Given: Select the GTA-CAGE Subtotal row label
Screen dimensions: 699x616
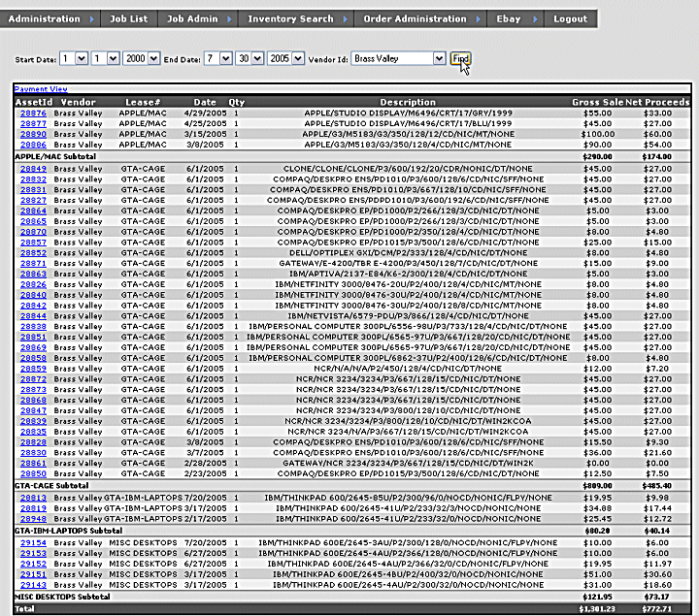Looking at the screenshot, I should [x=51, y=485].
